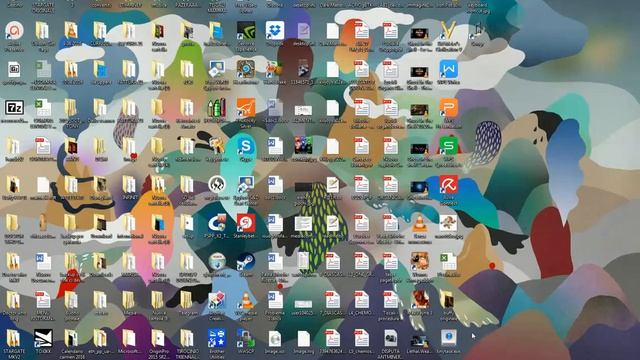Open the Calendario carmen 2016 folder
The image size is (640, 360).
coord(72,339)
